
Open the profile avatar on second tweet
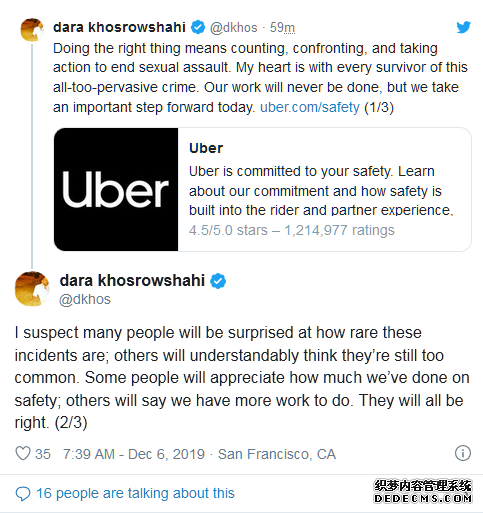(32, 289)
